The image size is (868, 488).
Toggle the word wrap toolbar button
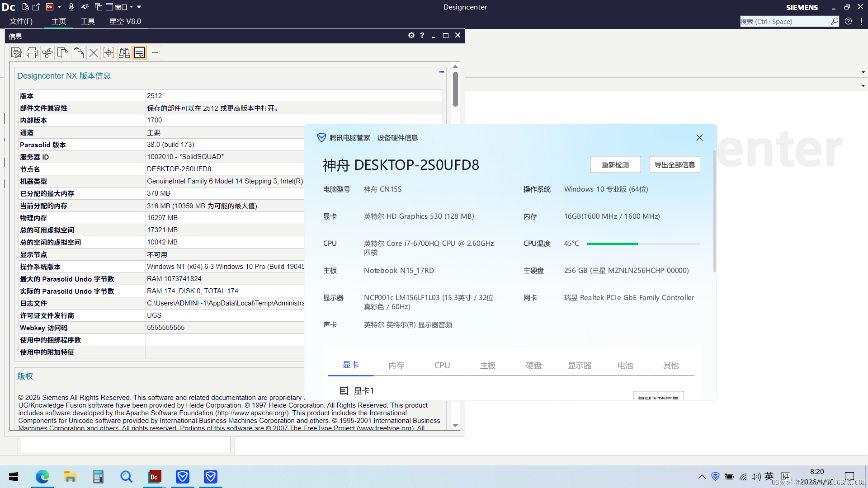tap(140, 53)
